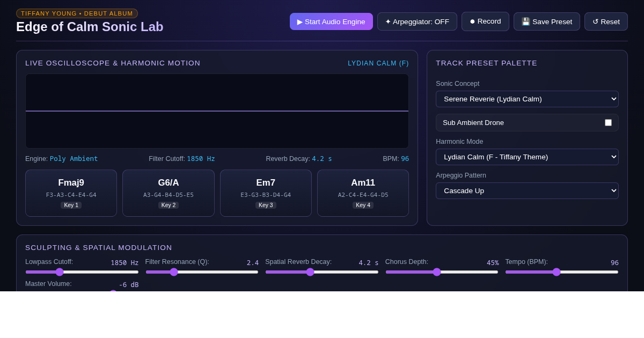Trigger the Am11 chord pad

[x=363, y=193]
